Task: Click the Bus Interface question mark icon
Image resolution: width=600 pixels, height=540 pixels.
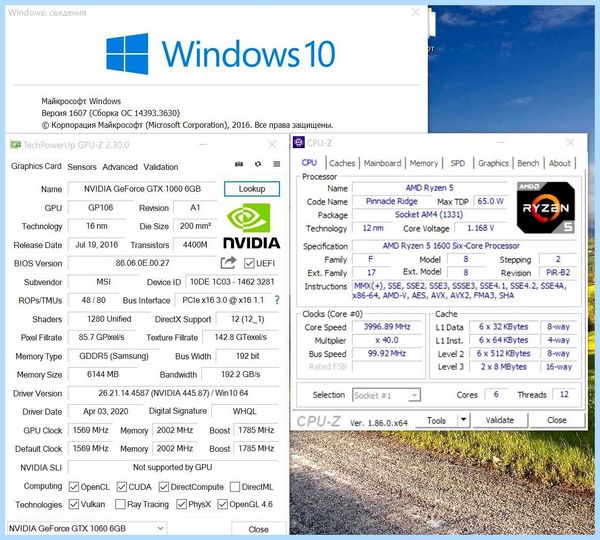Action: click(277, 300)
